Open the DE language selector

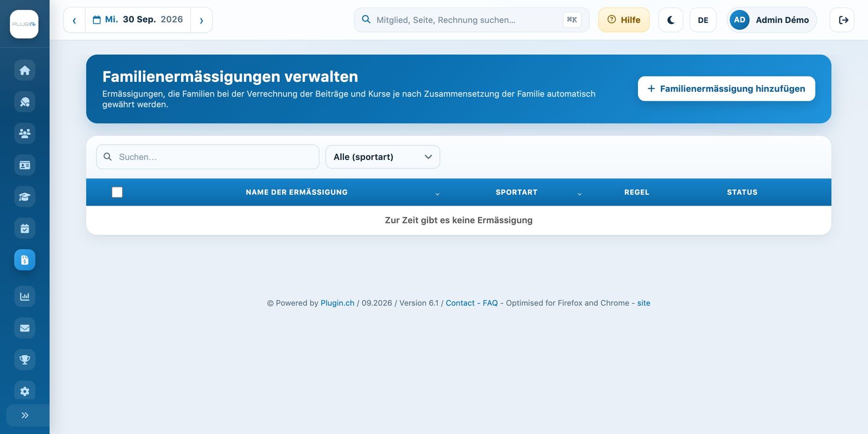pyautogui.click(x=703, y=20)
